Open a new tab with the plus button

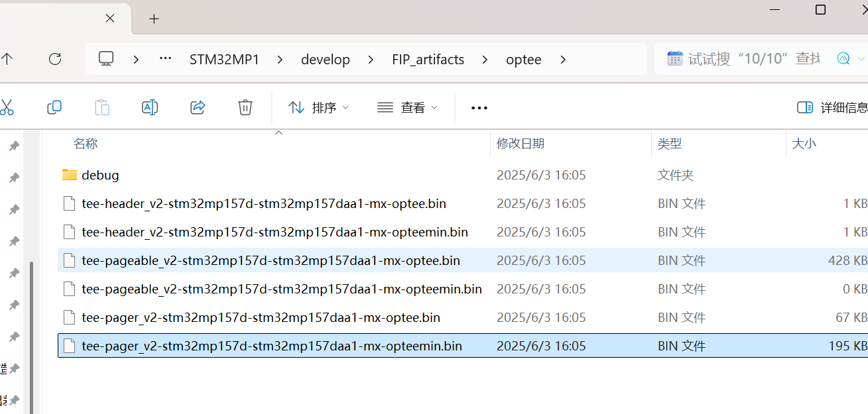click(154, 19)
